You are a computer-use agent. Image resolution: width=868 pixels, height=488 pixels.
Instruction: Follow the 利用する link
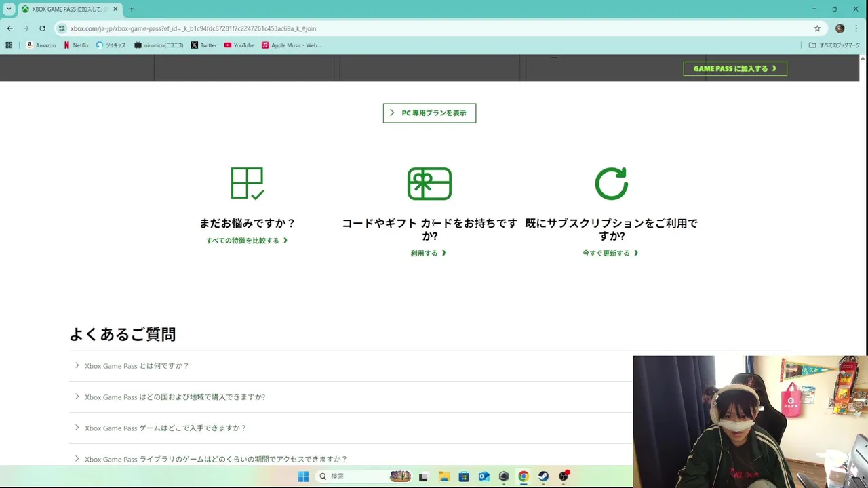429,253
